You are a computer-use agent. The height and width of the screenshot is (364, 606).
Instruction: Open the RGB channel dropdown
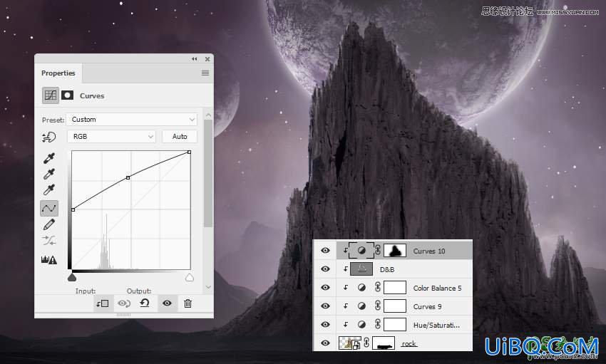pos(111,137)
